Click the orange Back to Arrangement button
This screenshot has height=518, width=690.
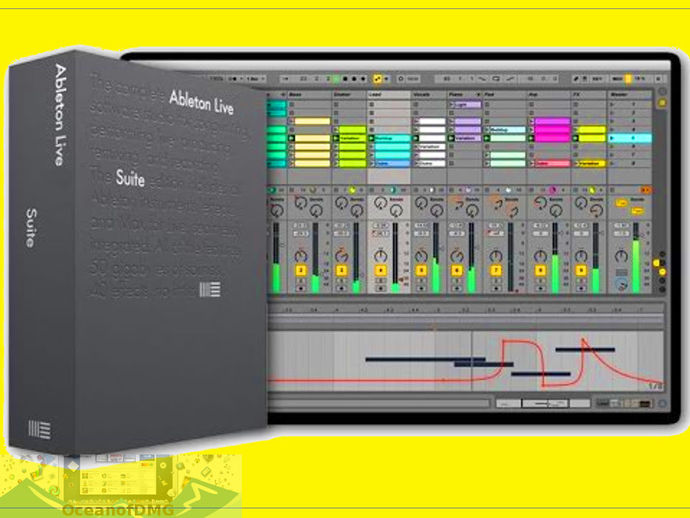tap(646, 190)
